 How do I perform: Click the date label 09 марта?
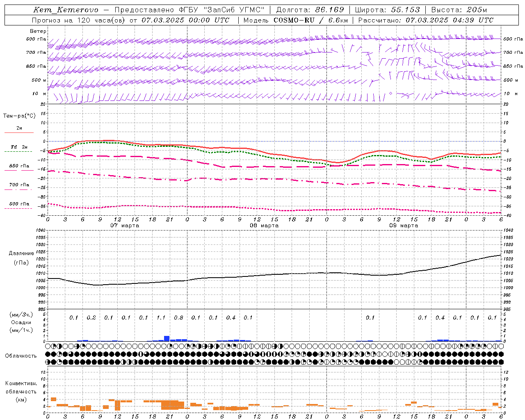point(404,226)
